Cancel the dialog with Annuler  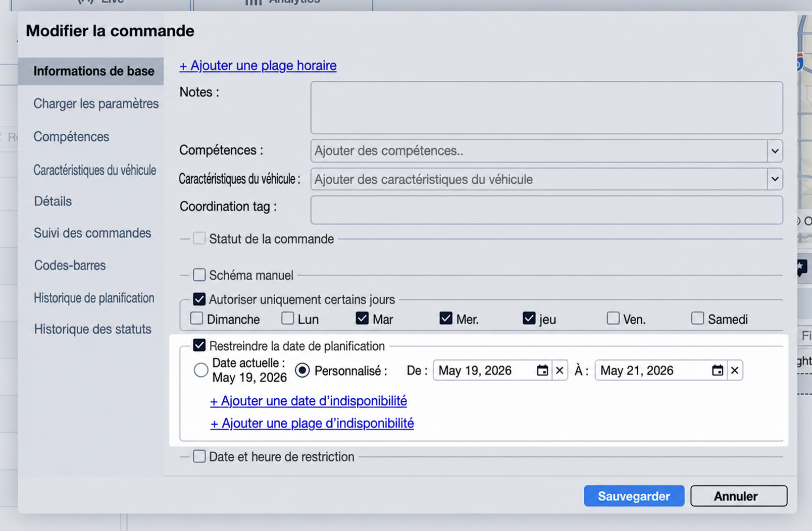[x=739, y=496]
